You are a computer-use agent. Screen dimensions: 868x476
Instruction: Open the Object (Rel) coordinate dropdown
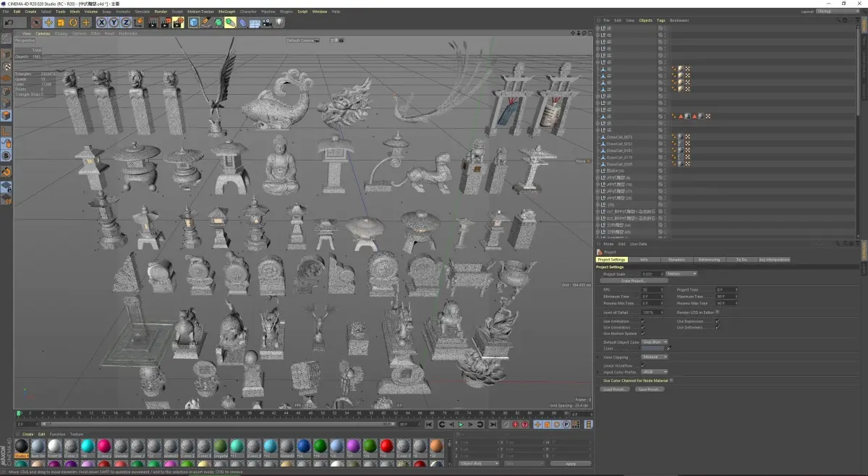479,463
